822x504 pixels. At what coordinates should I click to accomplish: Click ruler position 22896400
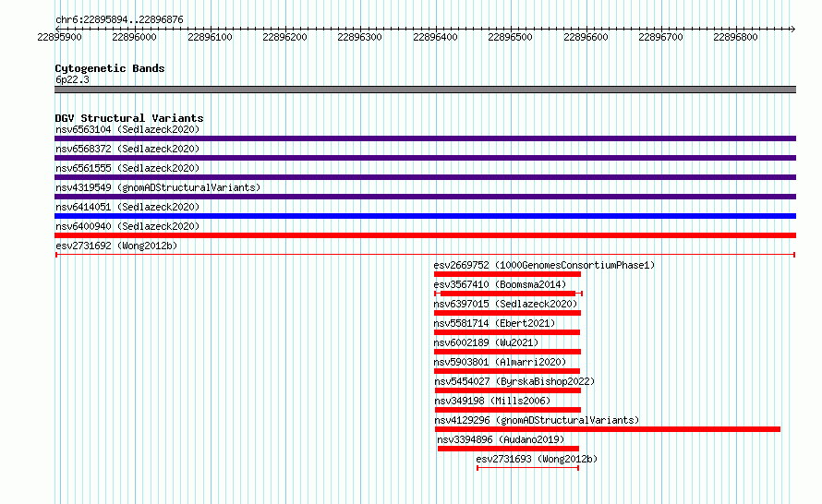click(x=435, y=37)
